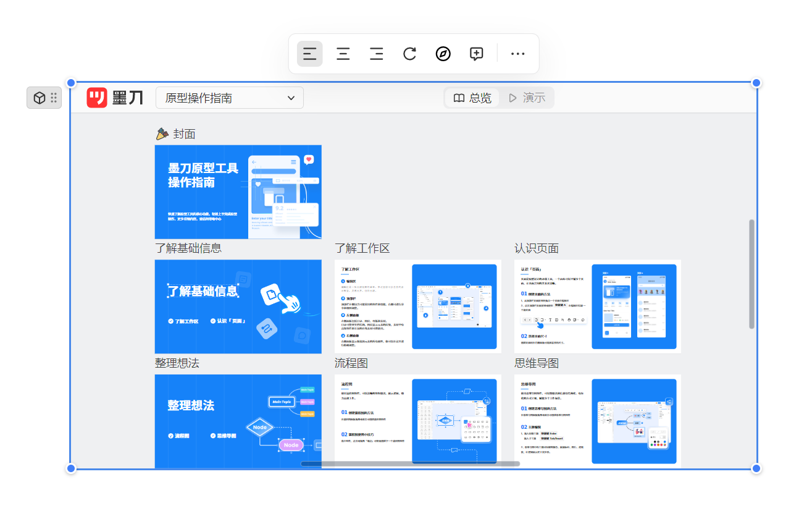Viewport: 812px width, 516px height.
Task: Open the 整理想法 page thumbnail
Action: 238,421
